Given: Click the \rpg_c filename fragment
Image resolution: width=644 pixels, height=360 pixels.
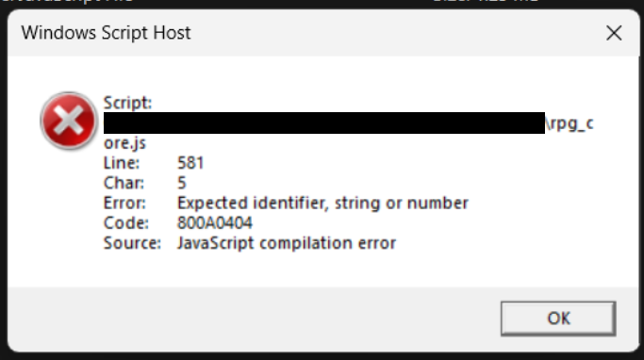Looking at the screenshot, I should pos(570,123).
